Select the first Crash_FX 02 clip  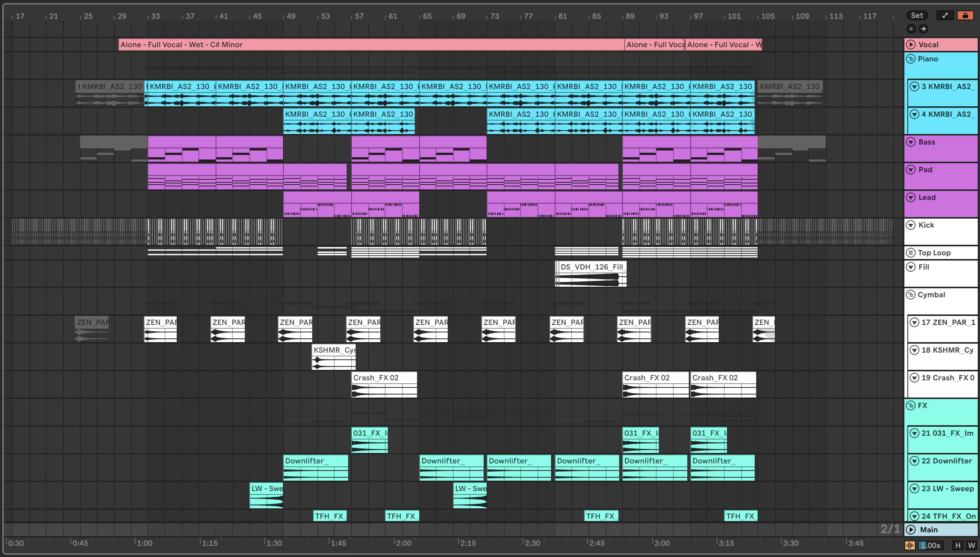(x=384, y=384)
